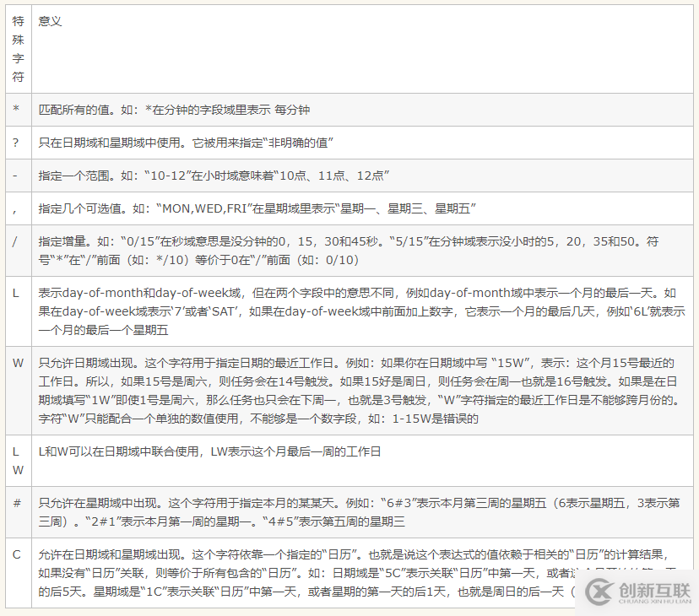Select the 'L' character cell

[x=19, y=311]
